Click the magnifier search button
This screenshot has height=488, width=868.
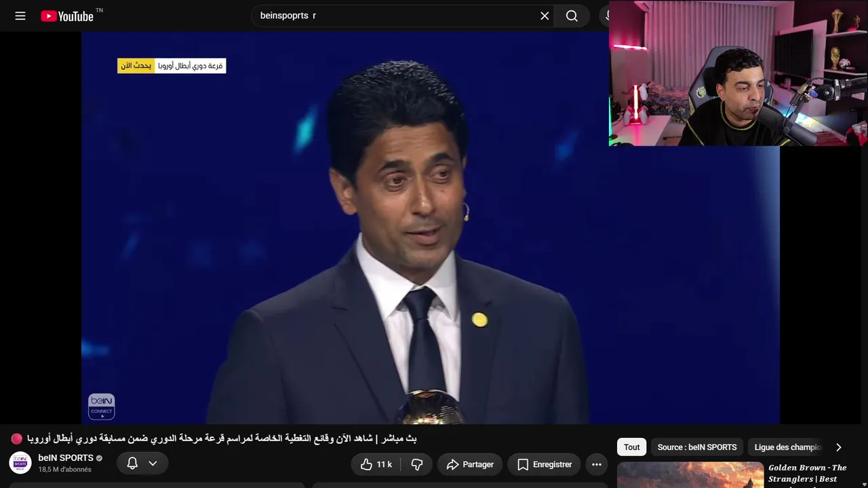tap(572, 16)
